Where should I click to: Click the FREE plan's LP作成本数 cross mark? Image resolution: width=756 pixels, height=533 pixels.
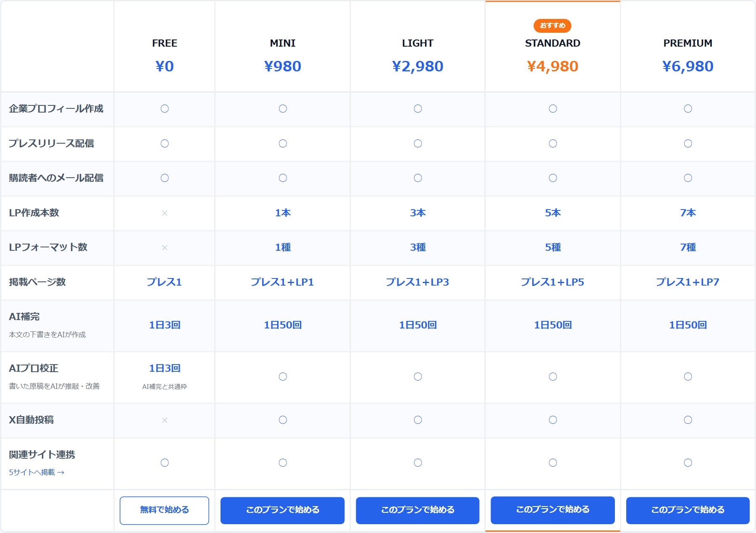165,213
